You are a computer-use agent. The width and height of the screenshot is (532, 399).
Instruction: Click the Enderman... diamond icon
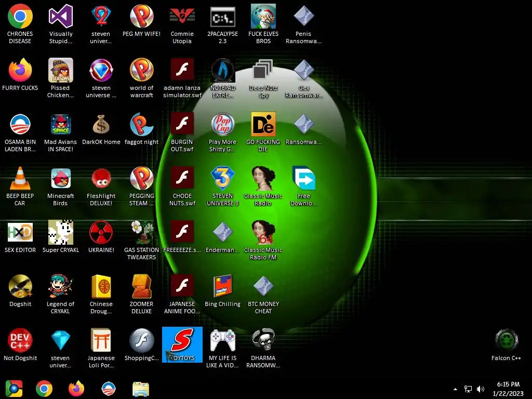coord(222,232)
